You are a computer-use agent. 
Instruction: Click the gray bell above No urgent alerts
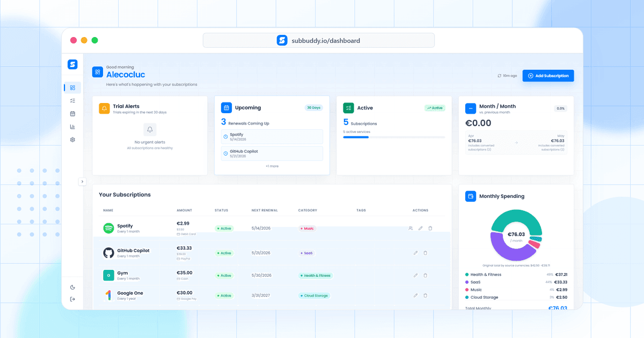click(x=150, y=130)
